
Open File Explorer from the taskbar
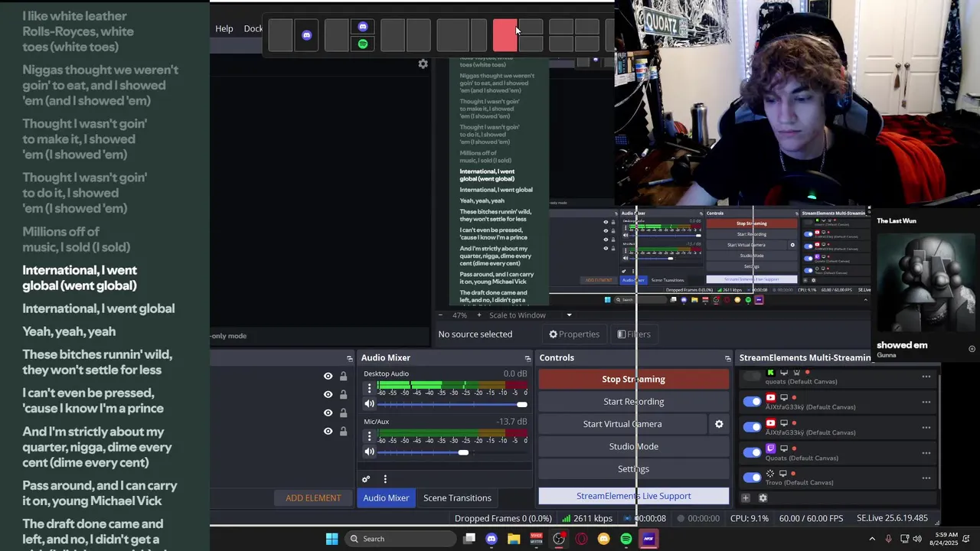pyautogui.click(x=514, y=539)
